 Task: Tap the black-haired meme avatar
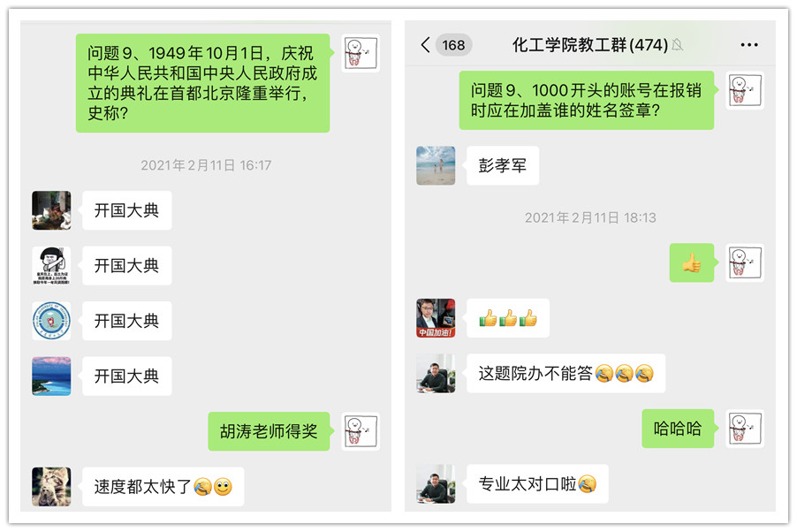51,265
